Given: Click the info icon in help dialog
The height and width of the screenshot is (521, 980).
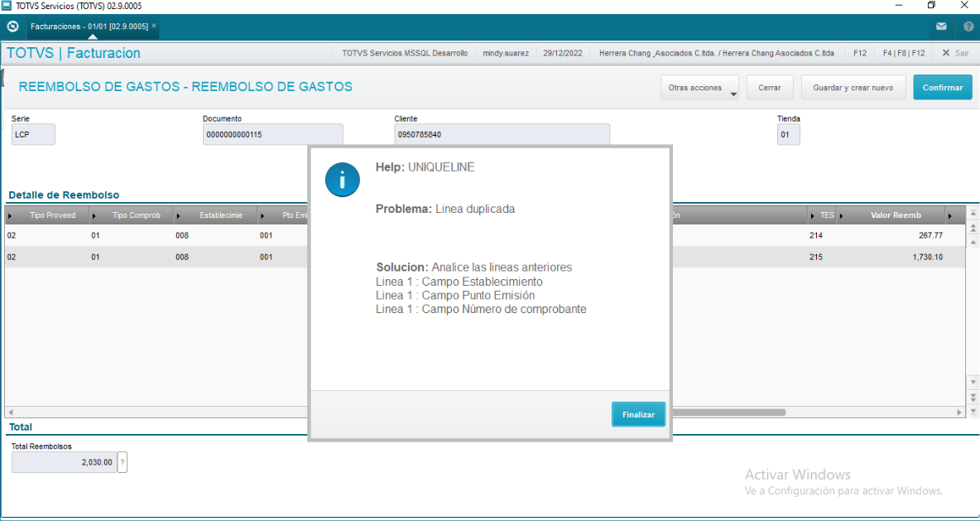Looking at the screenshot, I should coord(343,180).
